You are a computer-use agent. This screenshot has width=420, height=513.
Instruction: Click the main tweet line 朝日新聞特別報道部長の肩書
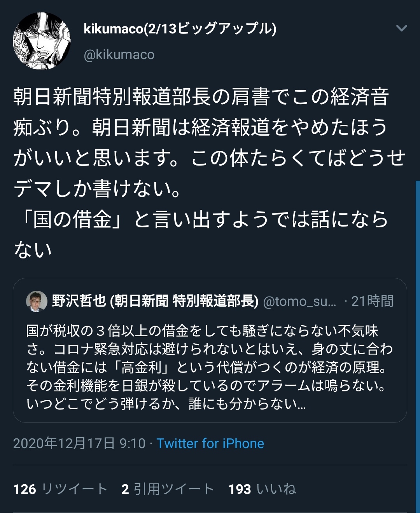point(201,97)
